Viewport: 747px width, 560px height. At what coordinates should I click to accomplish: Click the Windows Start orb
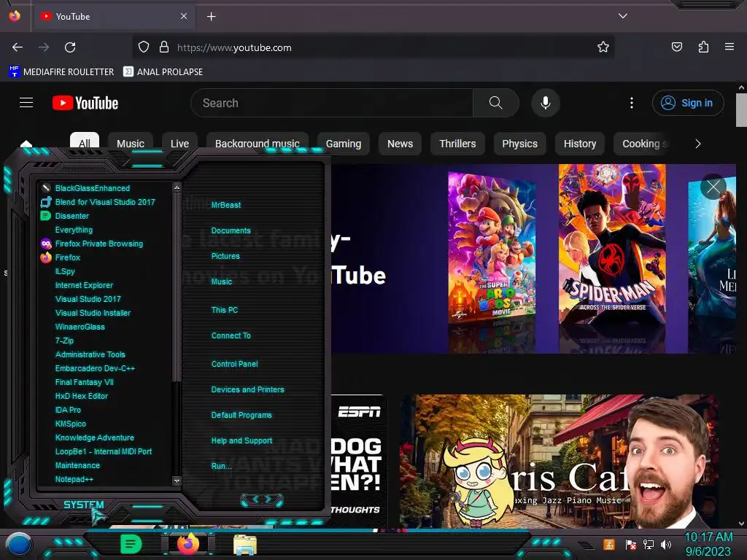18,545
